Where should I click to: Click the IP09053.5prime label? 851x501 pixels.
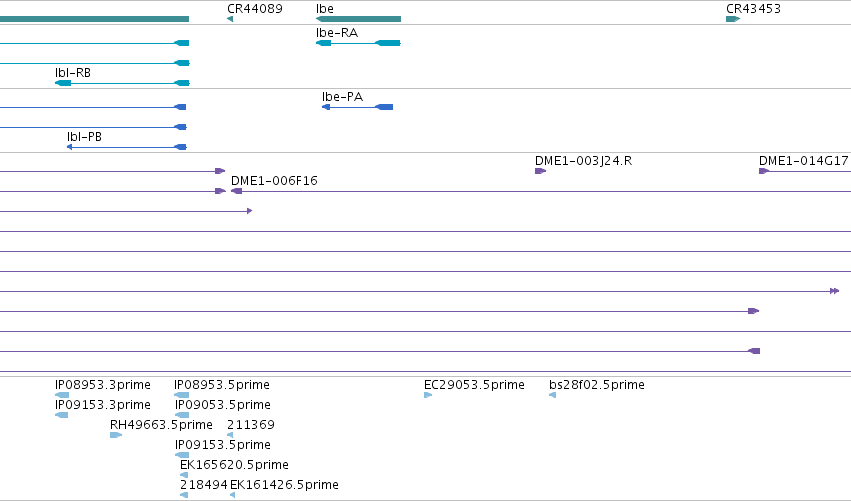pos(223,405)
